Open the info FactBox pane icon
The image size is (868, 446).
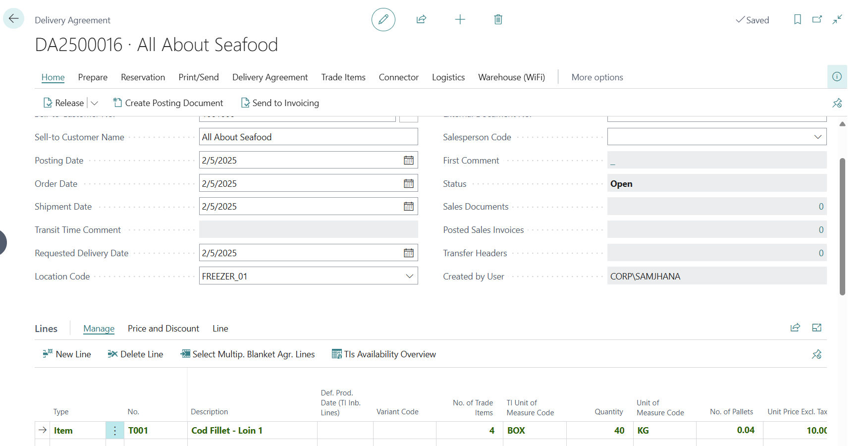pos(837,77)
